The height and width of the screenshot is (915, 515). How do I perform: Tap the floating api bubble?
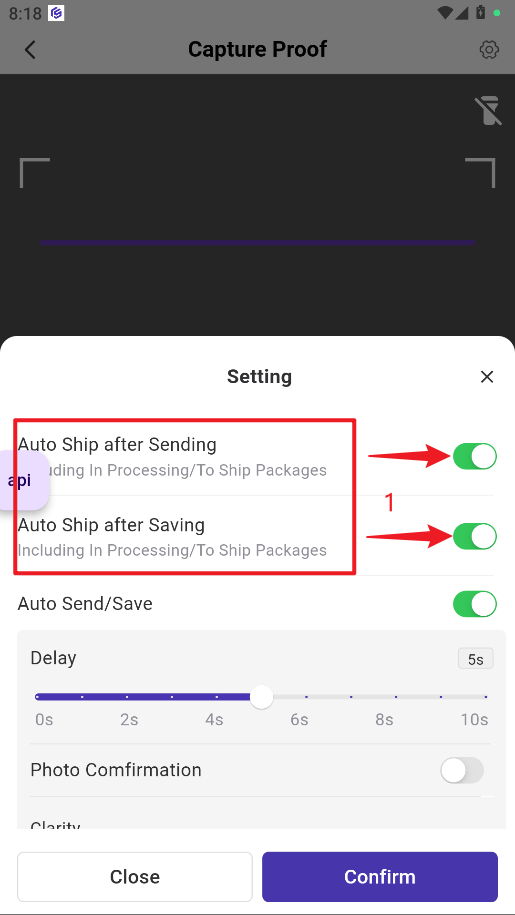coord(22,481)
